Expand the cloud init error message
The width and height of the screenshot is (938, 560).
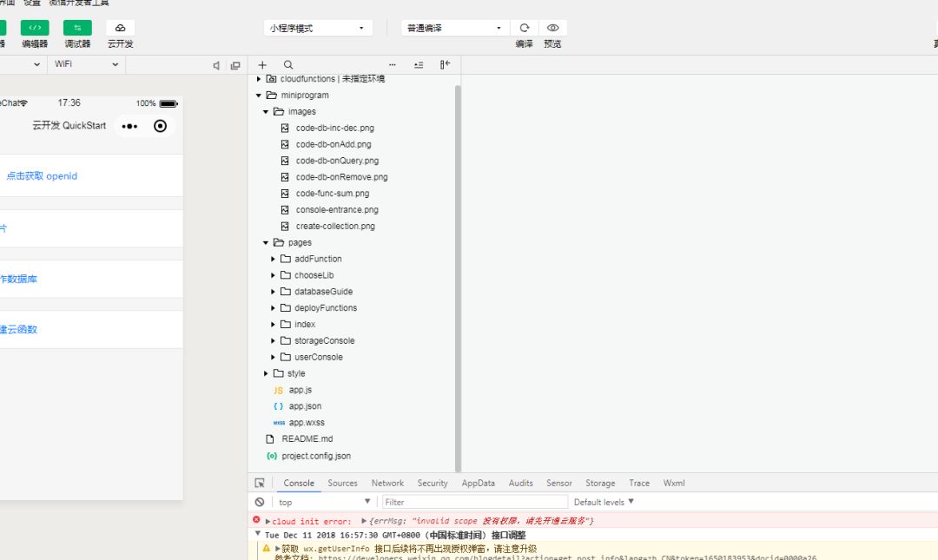point(268,521)
